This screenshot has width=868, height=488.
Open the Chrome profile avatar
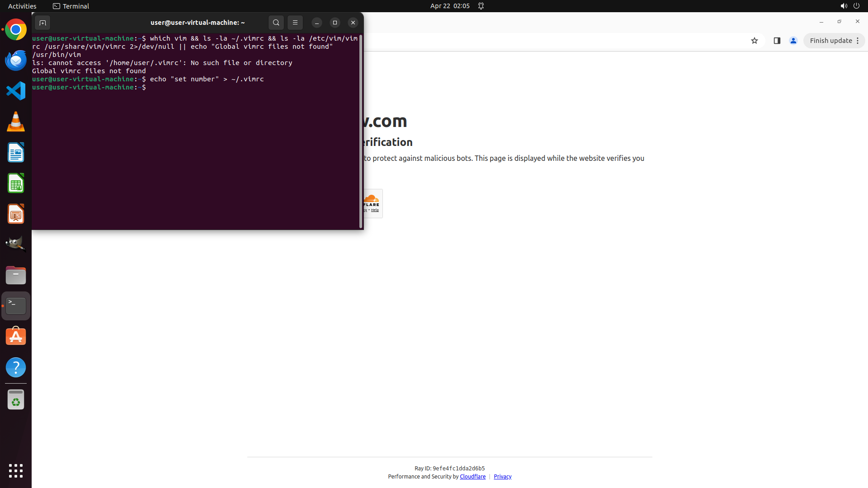793,41
